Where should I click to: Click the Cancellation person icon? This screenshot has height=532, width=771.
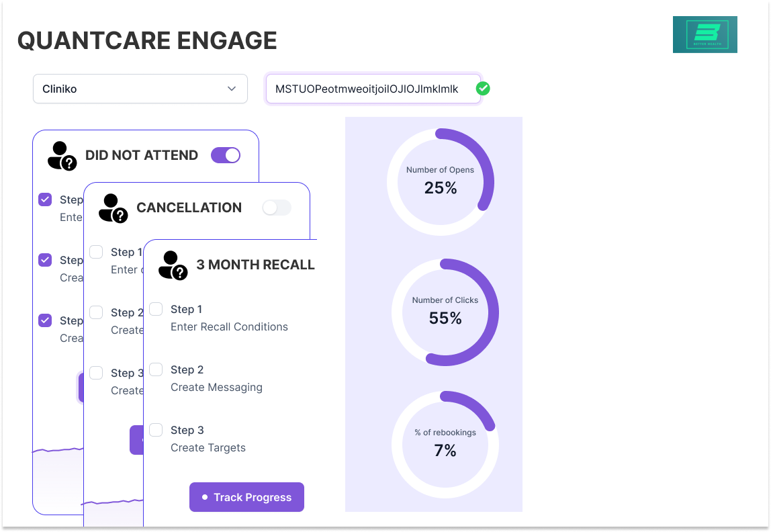[113, 208]
